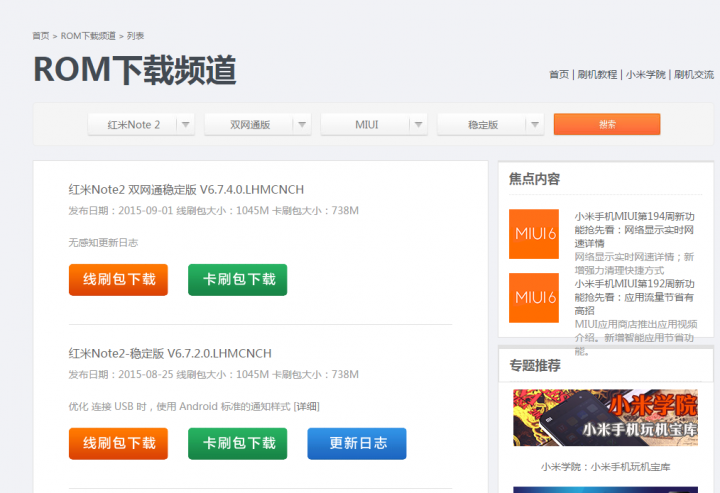The width and height of the screenshot is (720, 493).
Task: Open MIUI第192周新功能抢先看 article title
Action: (634, 297)
